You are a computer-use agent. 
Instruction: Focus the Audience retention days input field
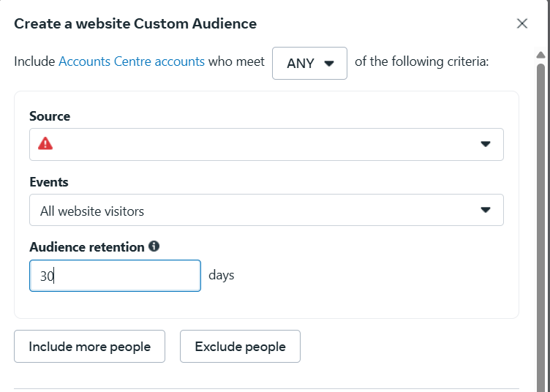[115, 276]
